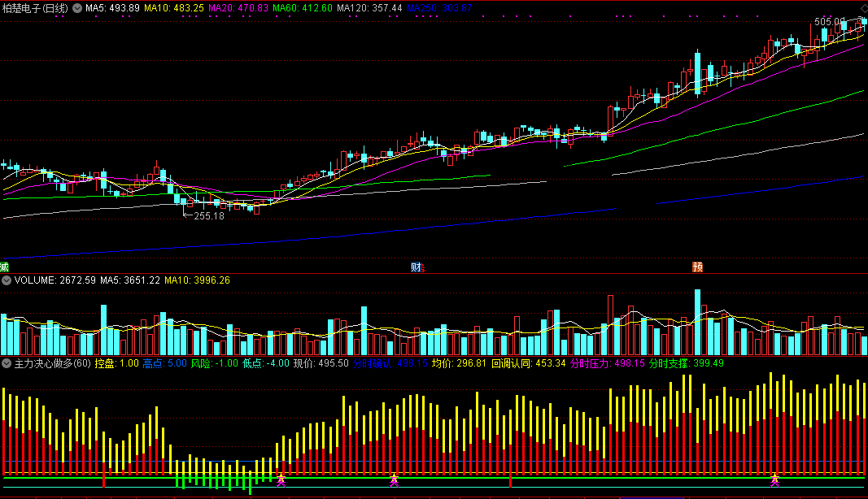The height and width of the screenshot is (499, 868).
Task: Open the 主力决心做多 indicator panel dropdown
Action: [7, 363]
